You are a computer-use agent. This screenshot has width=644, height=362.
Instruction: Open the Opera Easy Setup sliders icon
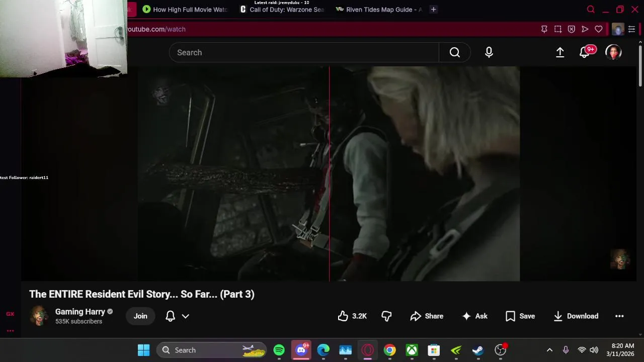click(632, 29)
